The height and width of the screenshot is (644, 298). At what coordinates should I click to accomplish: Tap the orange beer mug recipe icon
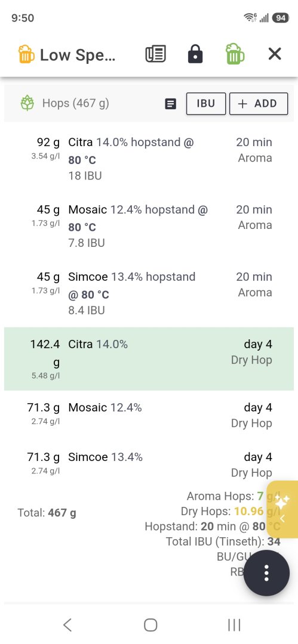(26, 54)
